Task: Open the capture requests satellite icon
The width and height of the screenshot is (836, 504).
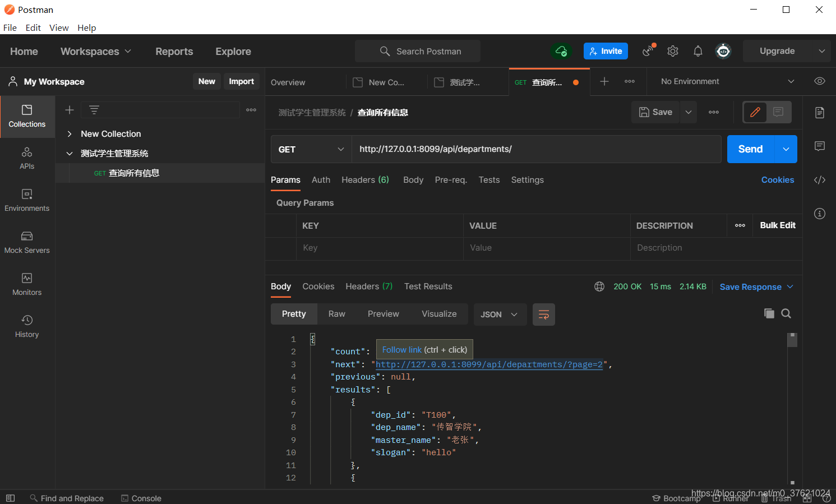Action: click(x=648, y=50)
